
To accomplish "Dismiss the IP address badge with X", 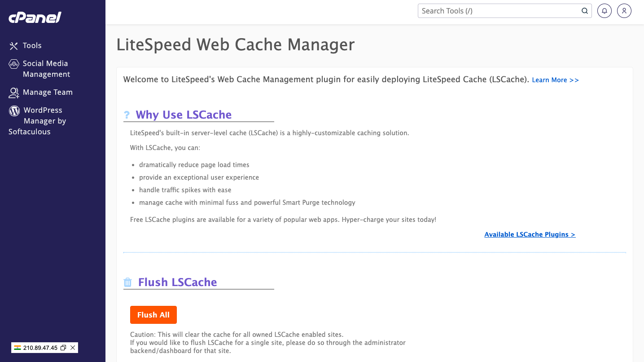I will 73,348.
